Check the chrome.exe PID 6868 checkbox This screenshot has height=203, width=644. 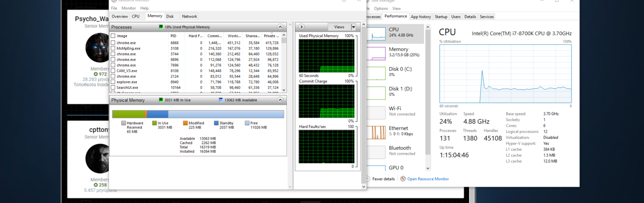(x=113, y=43)
